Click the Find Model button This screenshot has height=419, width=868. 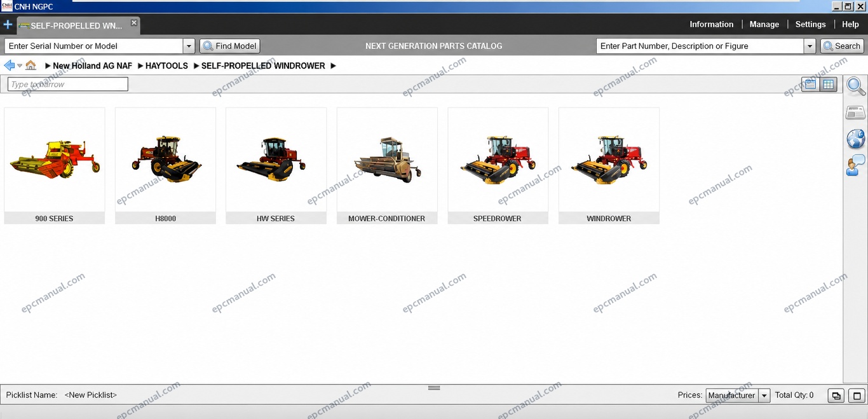[x=230, y=46]
